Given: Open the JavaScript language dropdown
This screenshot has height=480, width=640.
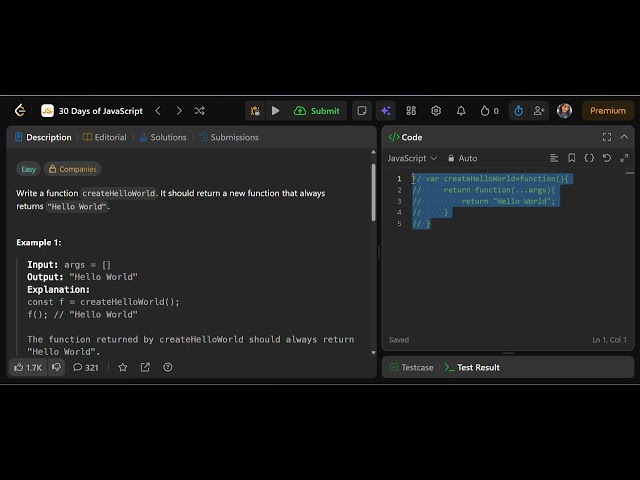Looking at the screenshot, I should coord(412,158).
